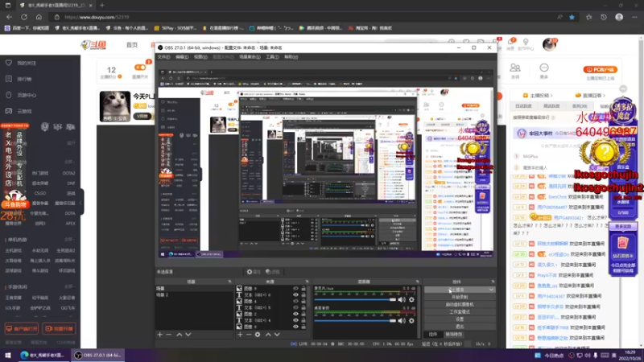Adjust the microphone volume slider in the mixer
The image size is (644, 362).
coord(355,299)
